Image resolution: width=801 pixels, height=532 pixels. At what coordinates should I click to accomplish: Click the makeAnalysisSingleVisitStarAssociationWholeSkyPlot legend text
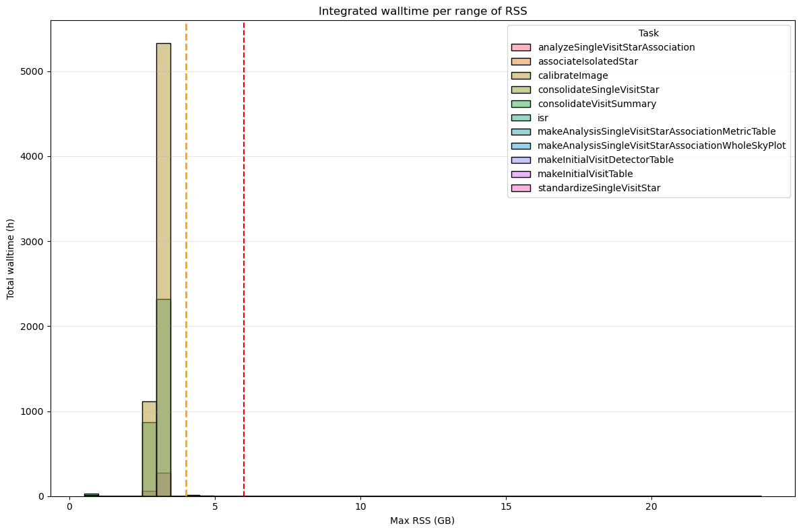click(x=660, y=145)
